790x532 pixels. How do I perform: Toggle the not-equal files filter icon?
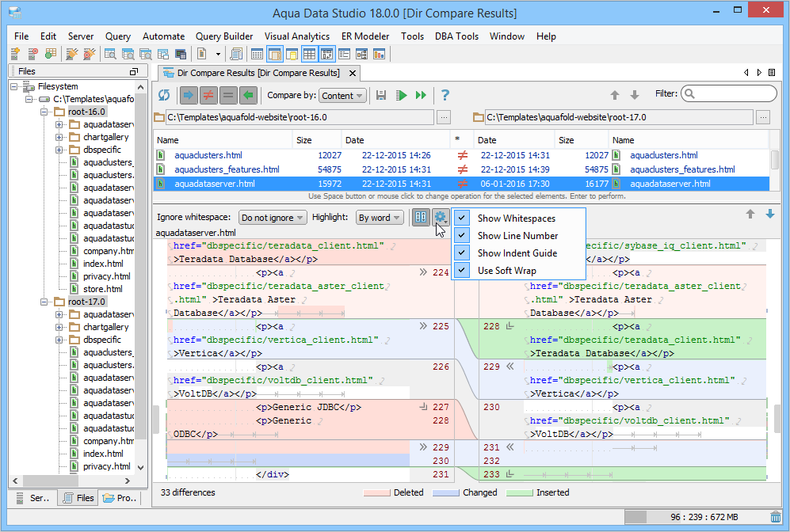208,95
